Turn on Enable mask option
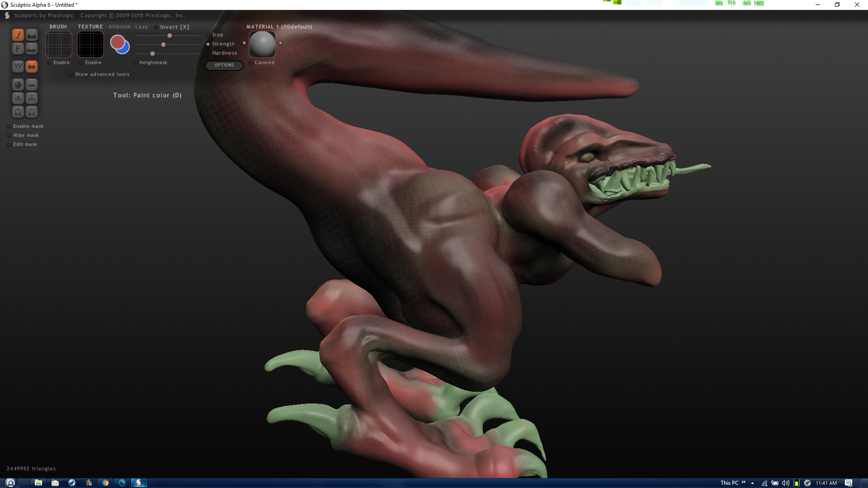 [9, 127]
